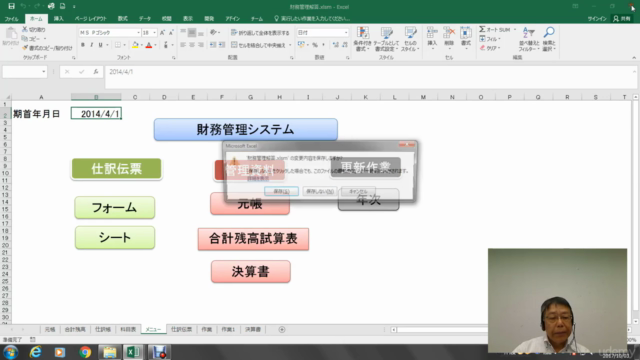
Task: Click Find and Select magnifier icon
Action: pos(549,33)
